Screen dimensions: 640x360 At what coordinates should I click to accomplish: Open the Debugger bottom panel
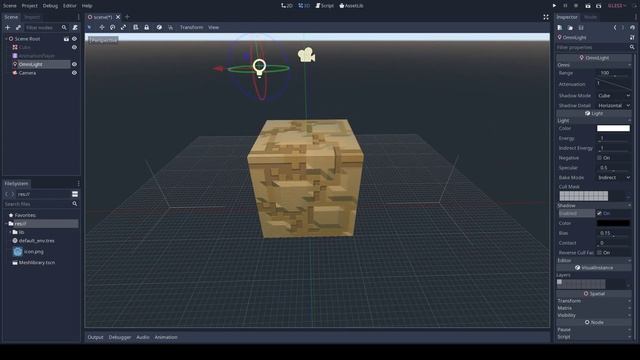pos(120,337)
